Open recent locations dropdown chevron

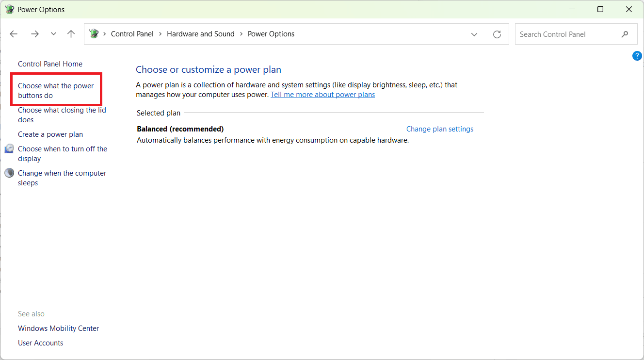pos(53,34)
